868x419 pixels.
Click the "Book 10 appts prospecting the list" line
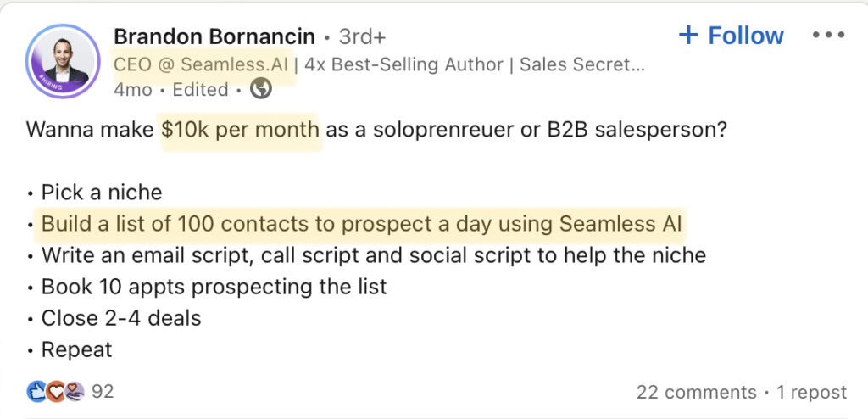(x=214, y=287)
